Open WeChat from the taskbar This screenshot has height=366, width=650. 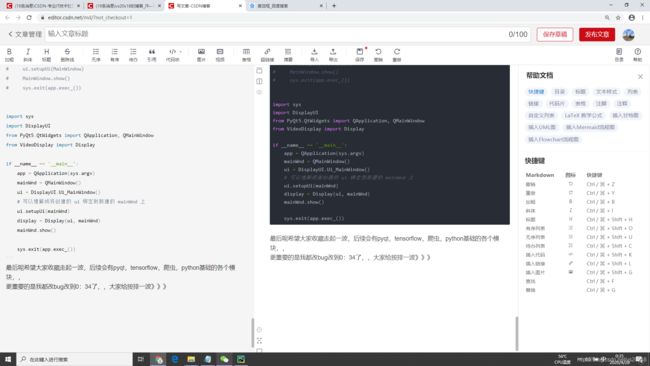[x=224, y=359]
